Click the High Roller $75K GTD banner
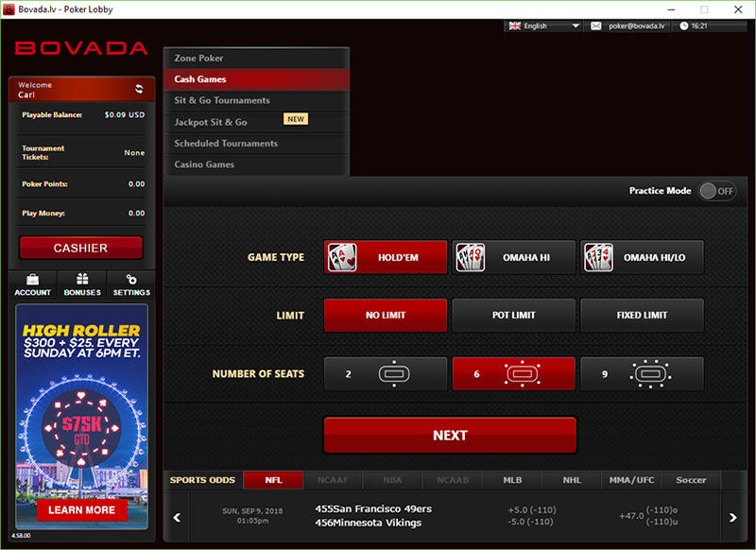The image size is (756, 550). [81, 417]
